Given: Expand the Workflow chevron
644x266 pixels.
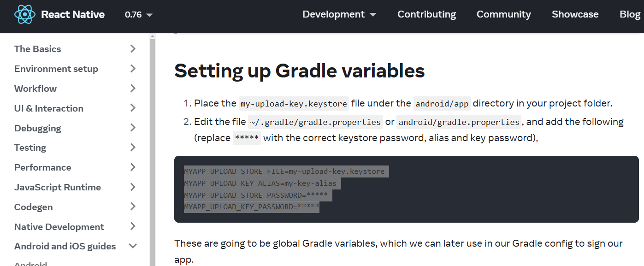Looking at the screenshot, I should tap(133, 89).
